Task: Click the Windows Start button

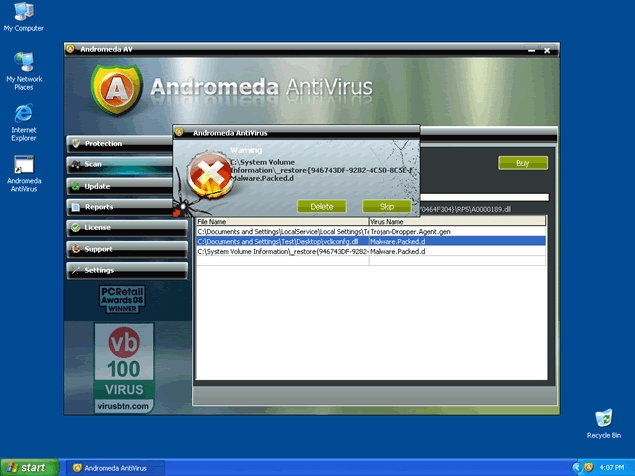Action: (x=28, y=467)
